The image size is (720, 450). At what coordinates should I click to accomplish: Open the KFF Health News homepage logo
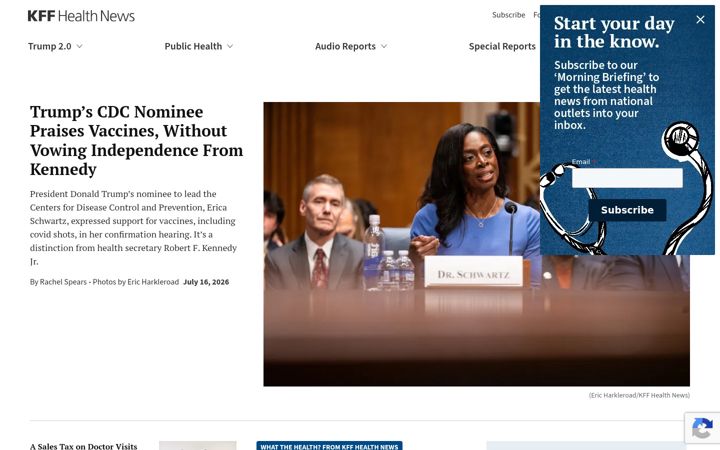[x=81, y=16]
